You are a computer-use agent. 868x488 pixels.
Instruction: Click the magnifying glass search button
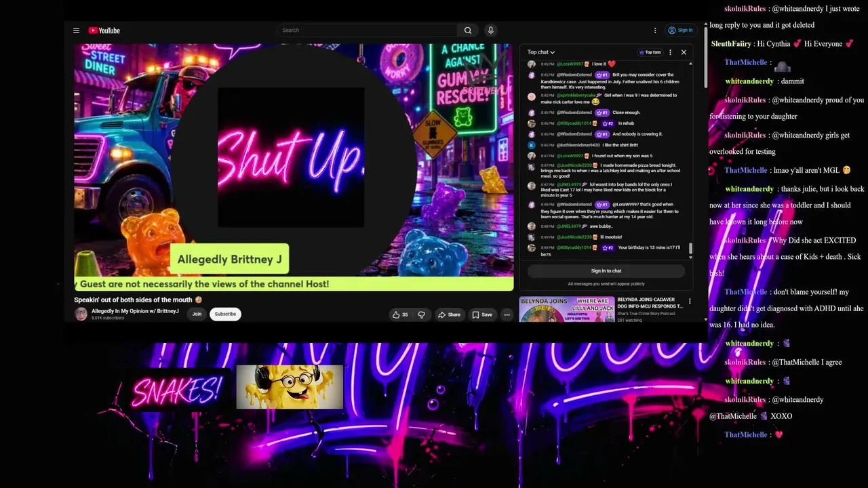(x=468, y=30)
